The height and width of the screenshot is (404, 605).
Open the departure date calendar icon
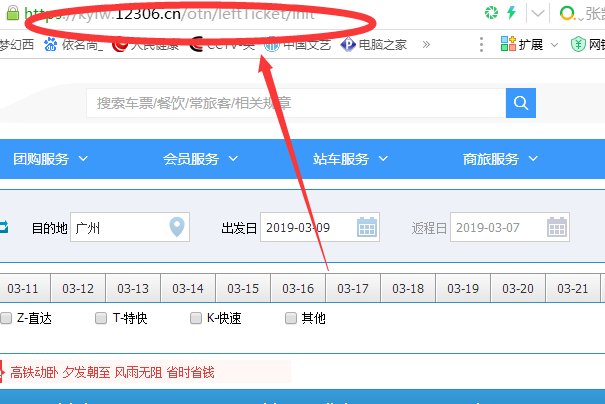pos(367,227)
